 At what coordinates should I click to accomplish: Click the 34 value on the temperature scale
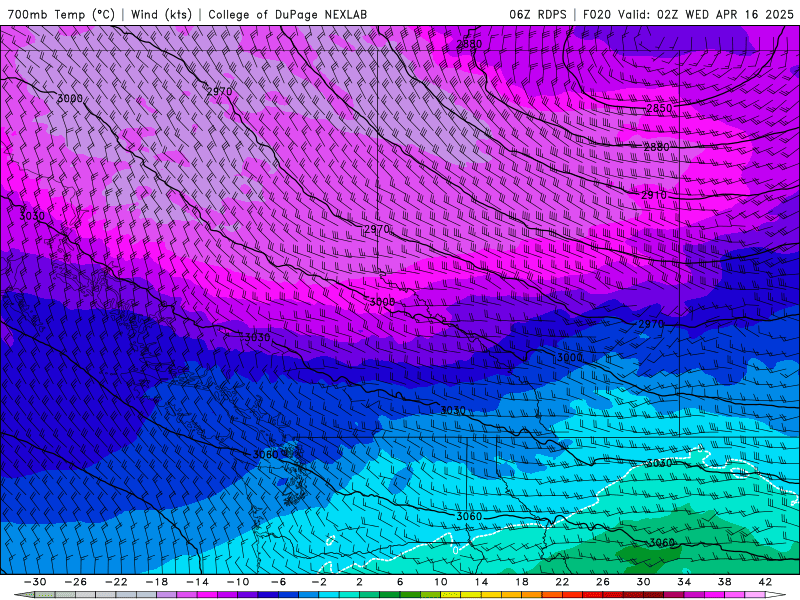[684, 582]
